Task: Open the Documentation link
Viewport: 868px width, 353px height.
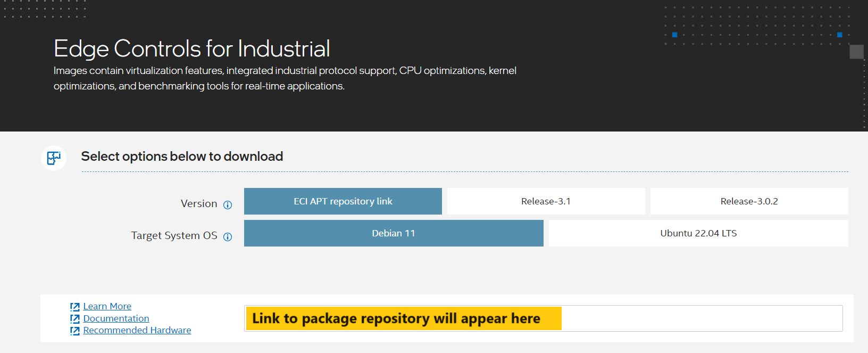Action: pyautogui.click(x=116, y=318)
